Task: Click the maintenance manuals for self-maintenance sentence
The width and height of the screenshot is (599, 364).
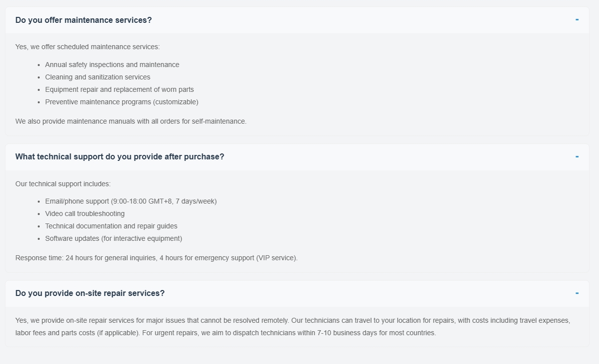Action: pos(131,121)
